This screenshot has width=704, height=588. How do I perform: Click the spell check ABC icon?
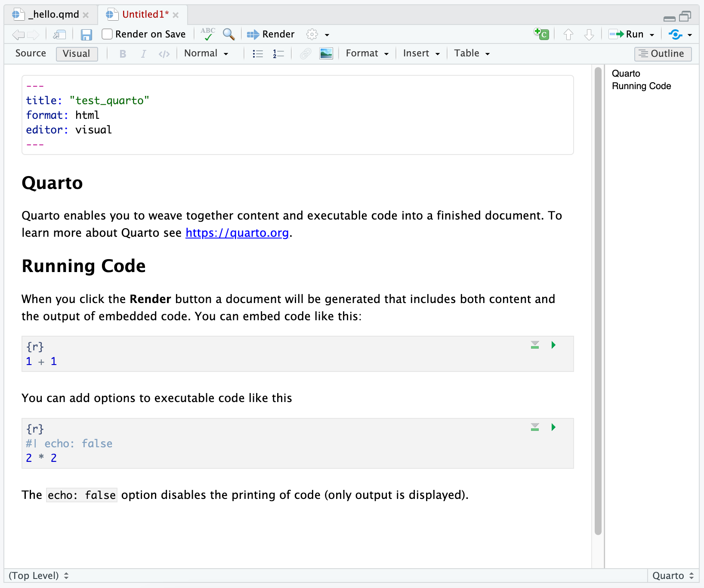click(x=208, y=34)
